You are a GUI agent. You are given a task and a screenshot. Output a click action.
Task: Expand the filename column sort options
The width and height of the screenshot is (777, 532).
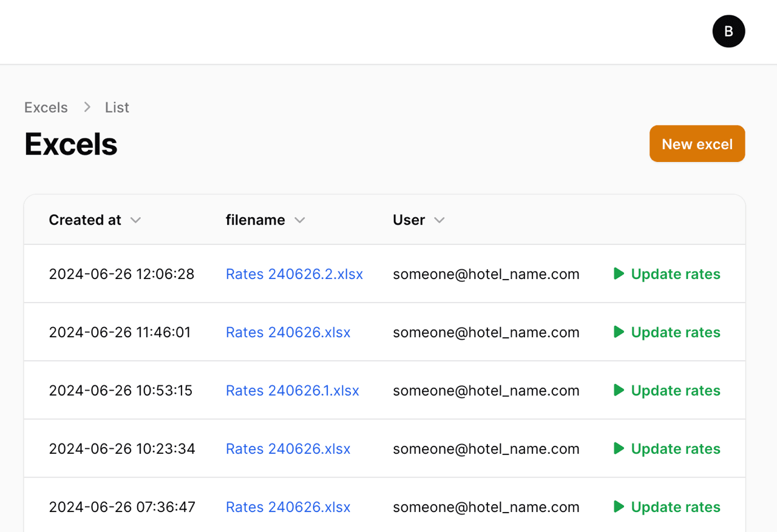(x=300, y=221)
